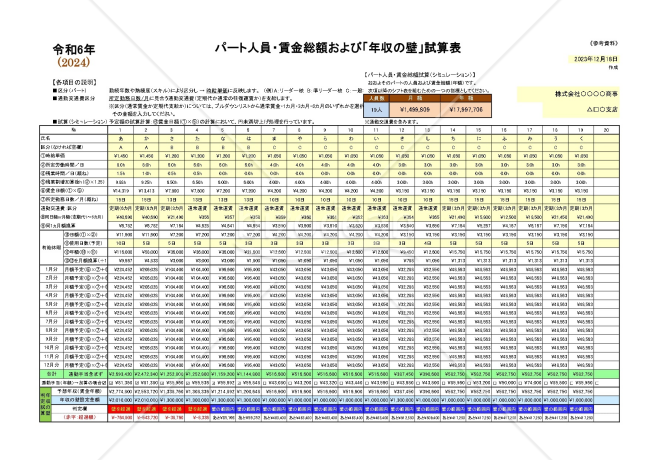Click the 氏名 row label

73,139
